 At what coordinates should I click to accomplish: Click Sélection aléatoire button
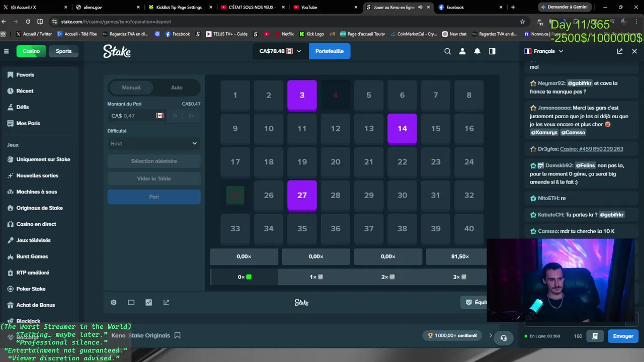click(x=154, y=161)
